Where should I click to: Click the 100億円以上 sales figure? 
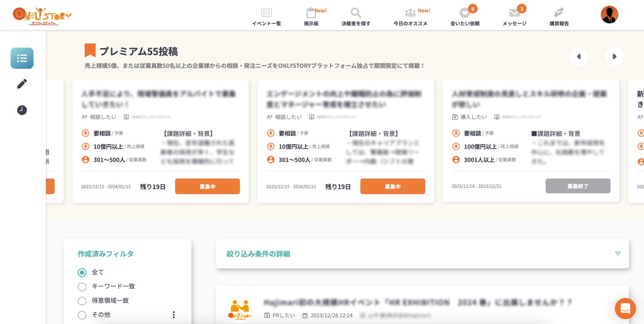click(x=480, y=146)
